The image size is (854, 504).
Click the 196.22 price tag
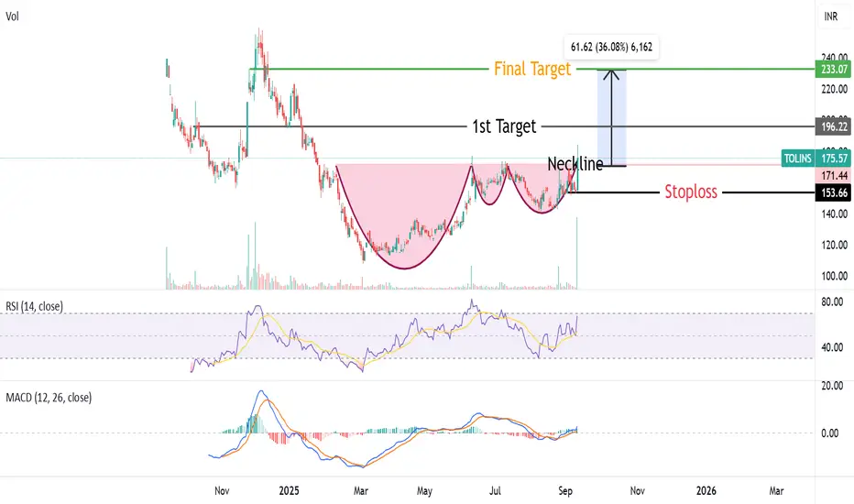834,126
